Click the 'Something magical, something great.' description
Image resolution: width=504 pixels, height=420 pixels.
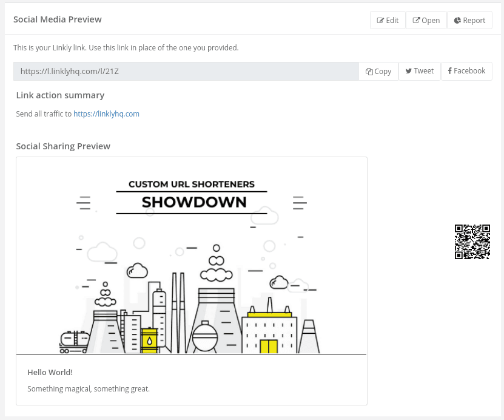click(x=89, y=388)
